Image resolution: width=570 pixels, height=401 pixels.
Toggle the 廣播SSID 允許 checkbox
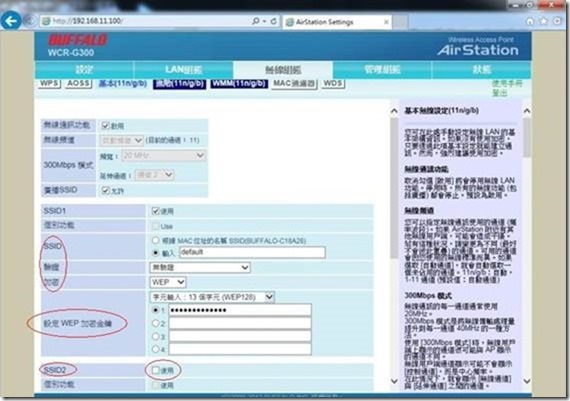(x=105, y=191)
